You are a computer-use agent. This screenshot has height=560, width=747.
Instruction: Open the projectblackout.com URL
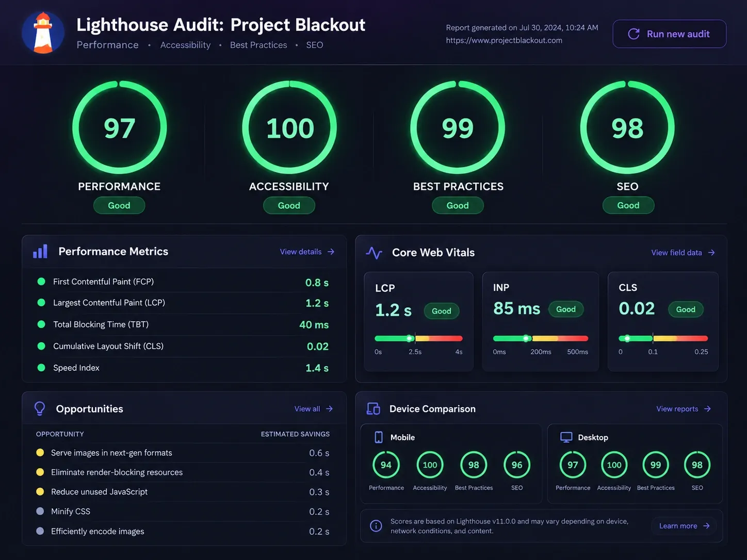504,40
